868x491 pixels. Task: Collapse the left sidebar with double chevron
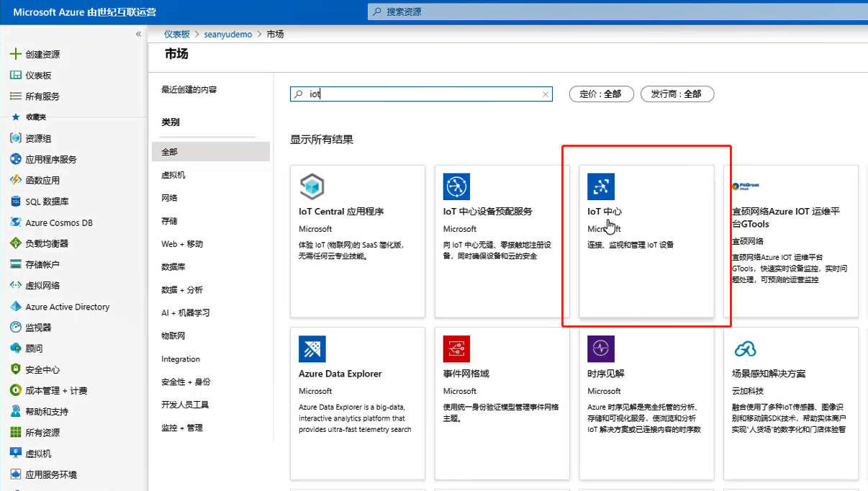pyautogui.click(x=138, y=35)
